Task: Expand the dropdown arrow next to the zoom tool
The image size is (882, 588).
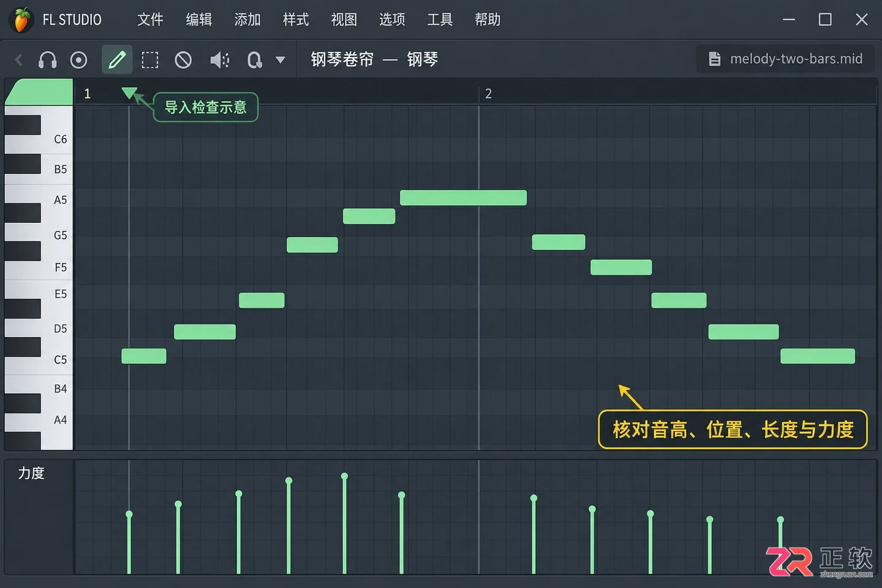Action: click(x=281, y=60)
